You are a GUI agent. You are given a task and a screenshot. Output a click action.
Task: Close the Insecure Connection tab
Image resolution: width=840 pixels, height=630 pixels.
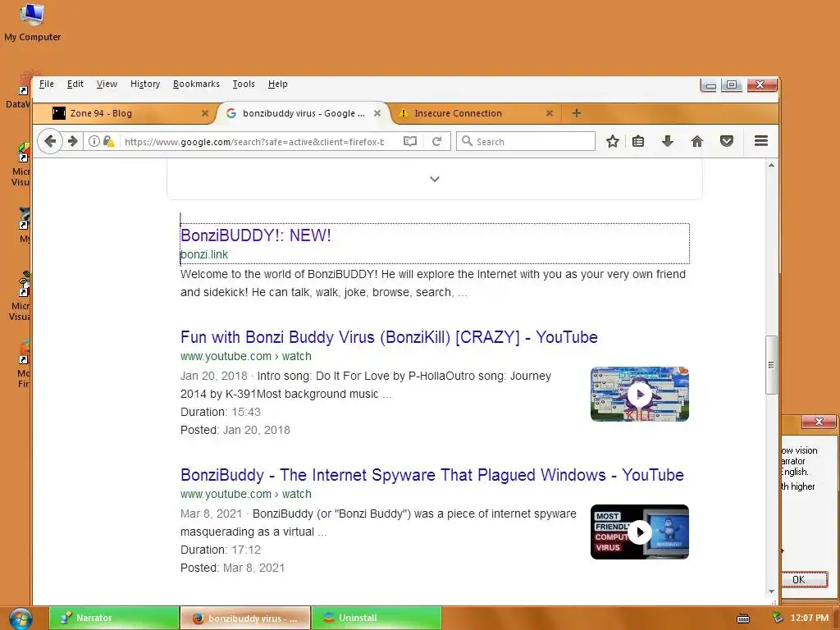click(549, 113)
